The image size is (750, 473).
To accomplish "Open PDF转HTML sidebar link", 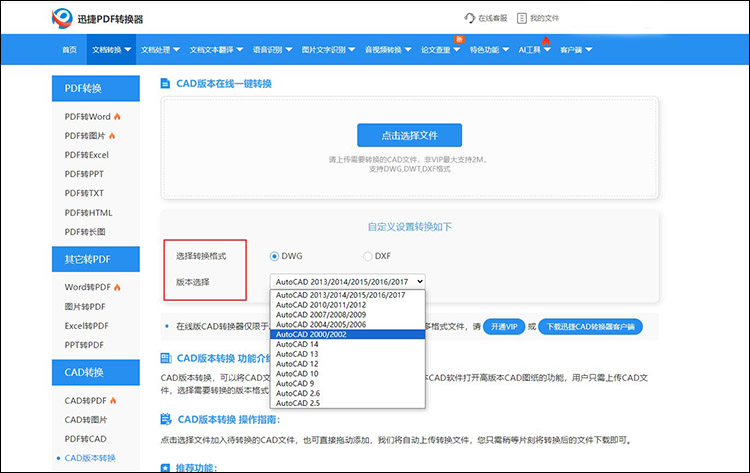I will tap(88, 213).
